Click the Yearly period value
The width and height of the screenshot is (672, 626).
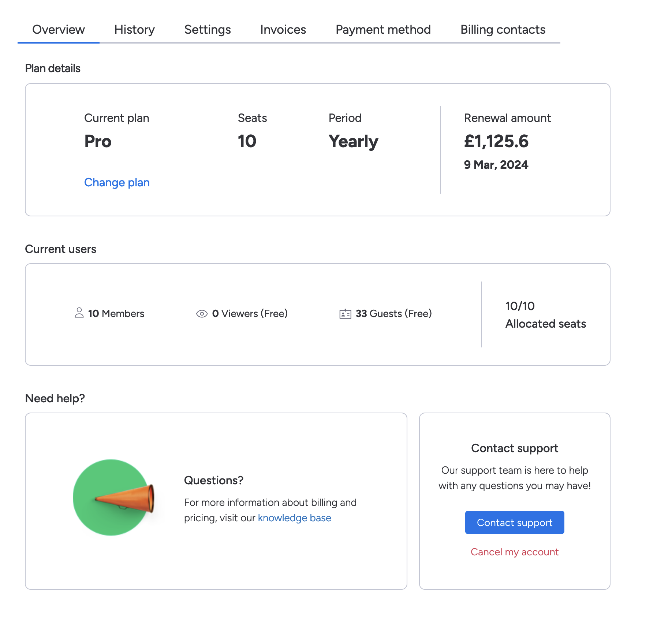(353, 141)
